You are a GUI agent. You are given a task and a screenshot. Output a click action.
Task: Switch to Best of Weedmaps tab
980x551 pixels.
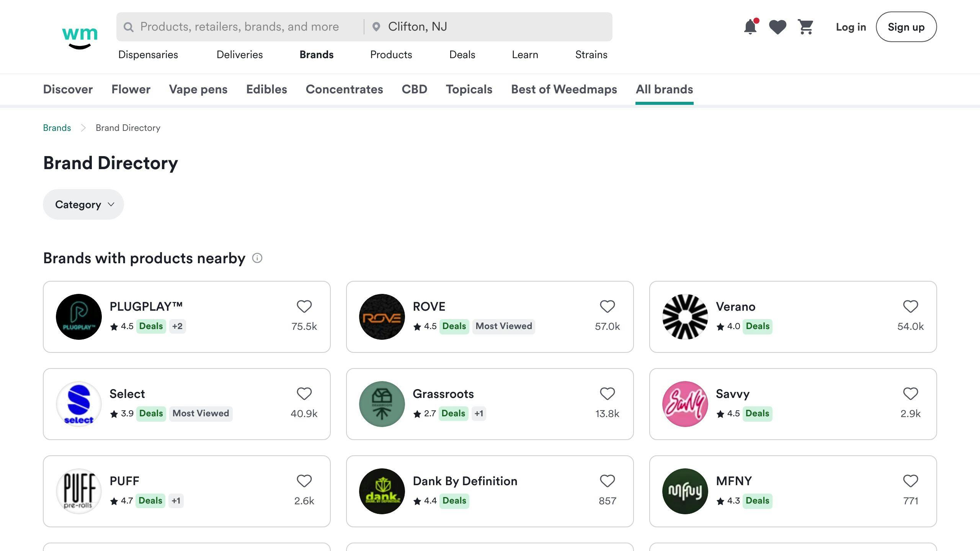(564, 89)
